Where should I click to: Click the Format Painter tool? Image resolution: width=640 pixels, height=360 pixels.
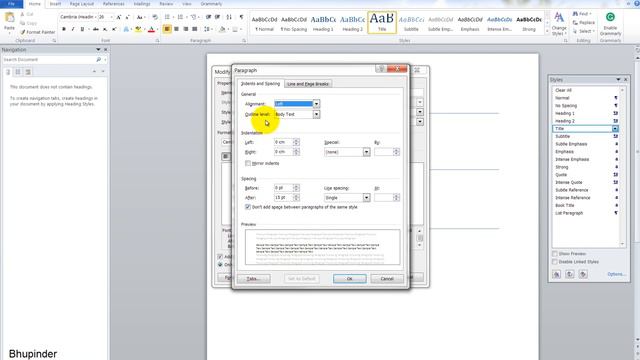[38, 32]
